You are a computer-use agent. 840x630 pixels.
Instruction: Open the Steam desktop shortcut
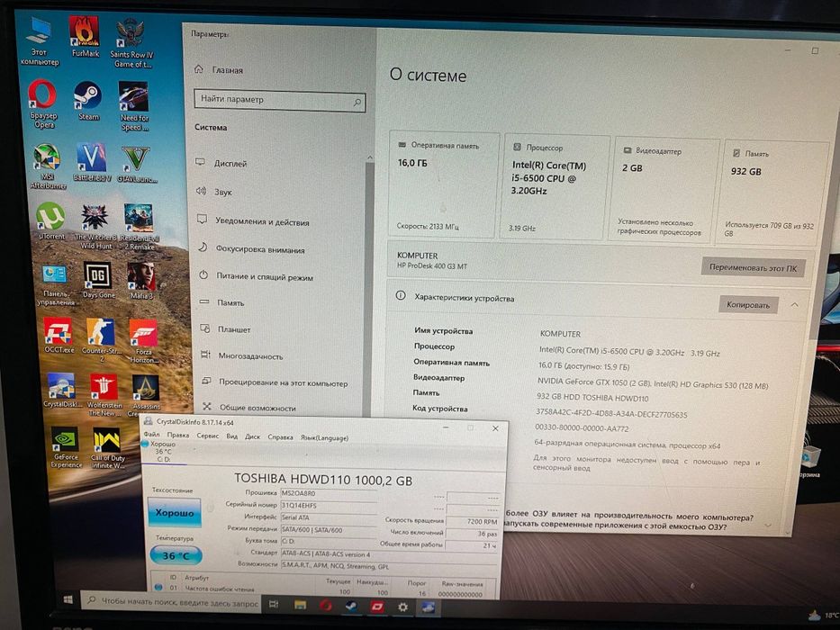(x=88, y=101)
